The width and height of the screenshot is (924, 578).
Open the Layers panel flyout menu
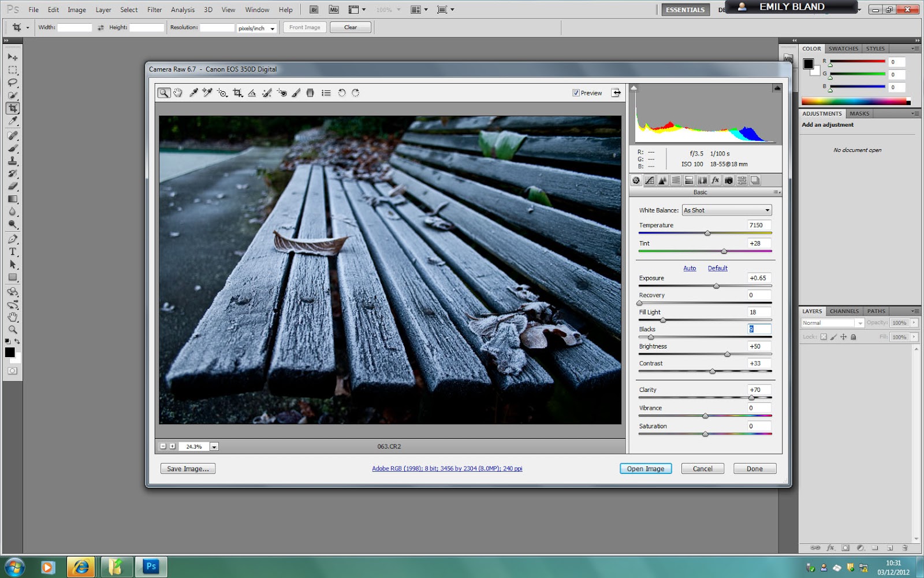[x=915, y=311]
